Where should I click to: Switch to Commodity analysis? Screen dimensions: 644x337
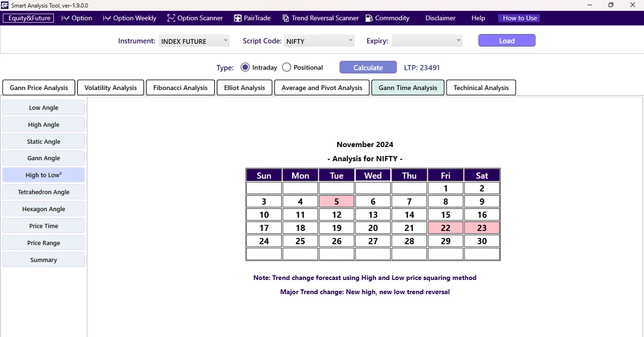[387, 18]
